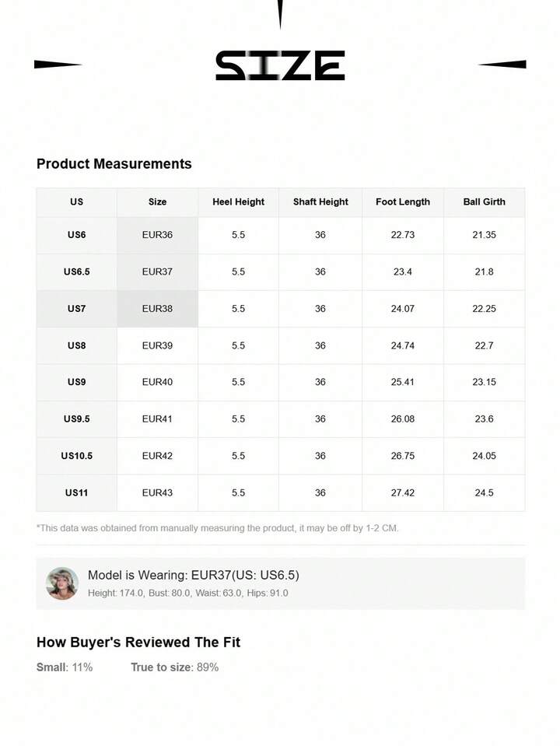Click the Heel Height column header

coord(238,202)
